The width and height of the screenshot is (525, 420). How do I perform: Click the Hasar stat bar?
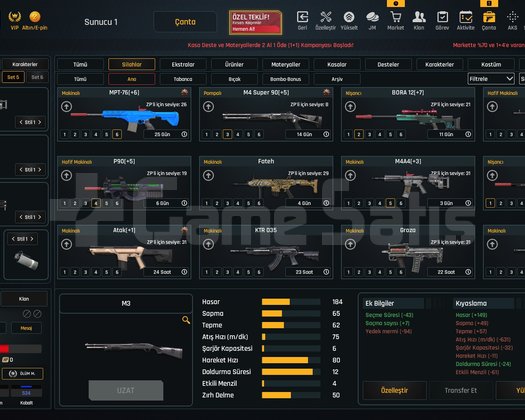point(291,302)
